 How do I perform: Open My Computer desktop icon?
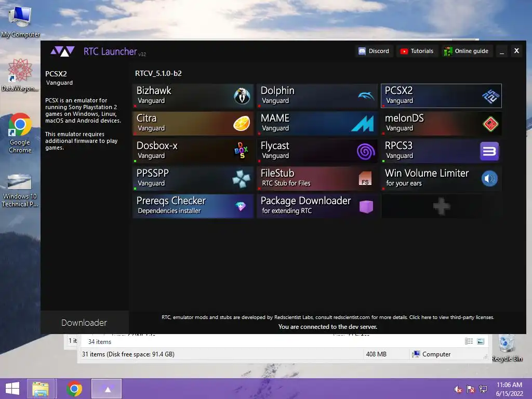tap(20, 21)
